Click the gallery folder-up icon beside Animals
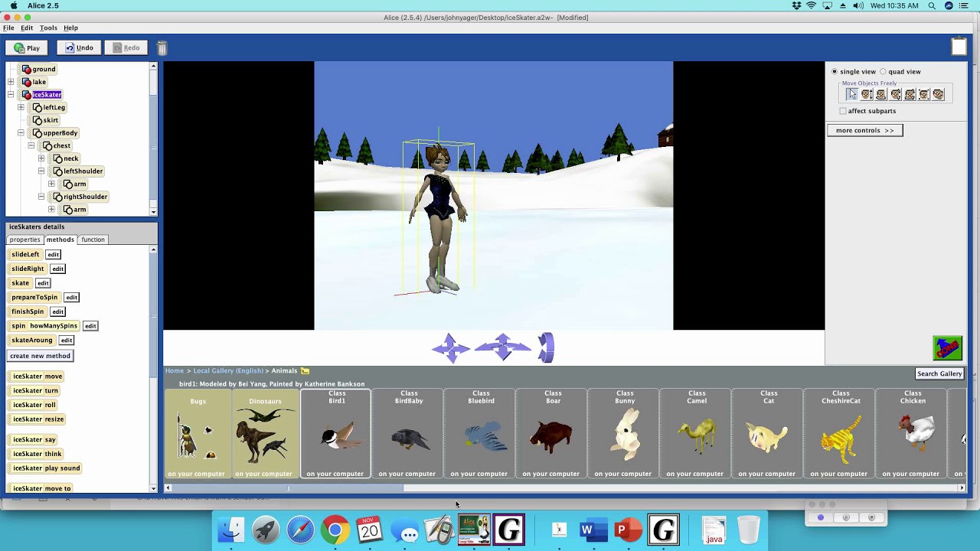This screenshot has width=980, height=551. [x=305, y=371]
